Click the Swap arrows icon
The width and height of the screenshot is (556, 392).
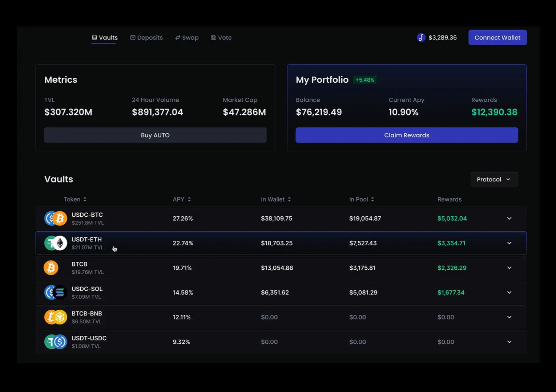177,37
